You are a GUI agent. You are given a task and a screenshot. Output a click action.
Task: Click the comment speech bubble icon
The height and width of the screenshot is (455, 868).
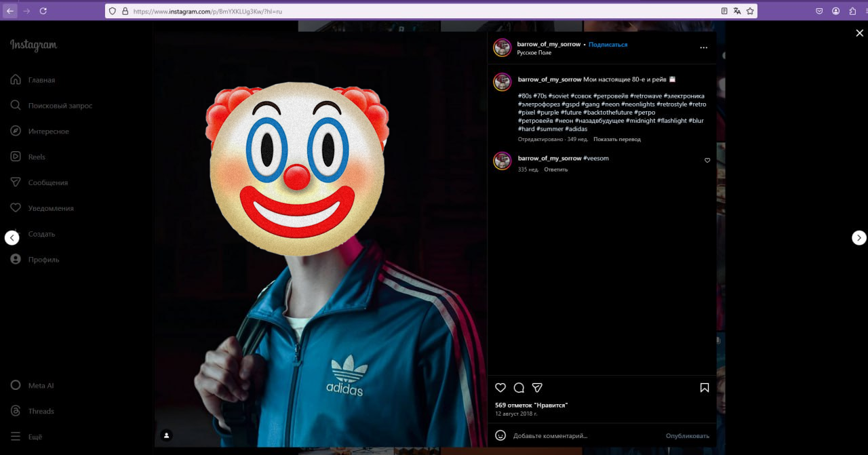519,388
